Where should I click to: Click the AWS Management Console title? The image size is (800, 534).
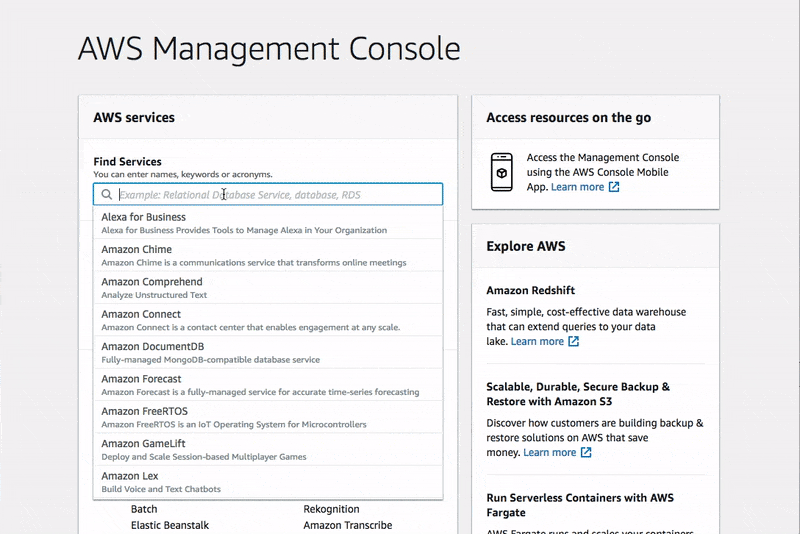pos(269,48)
